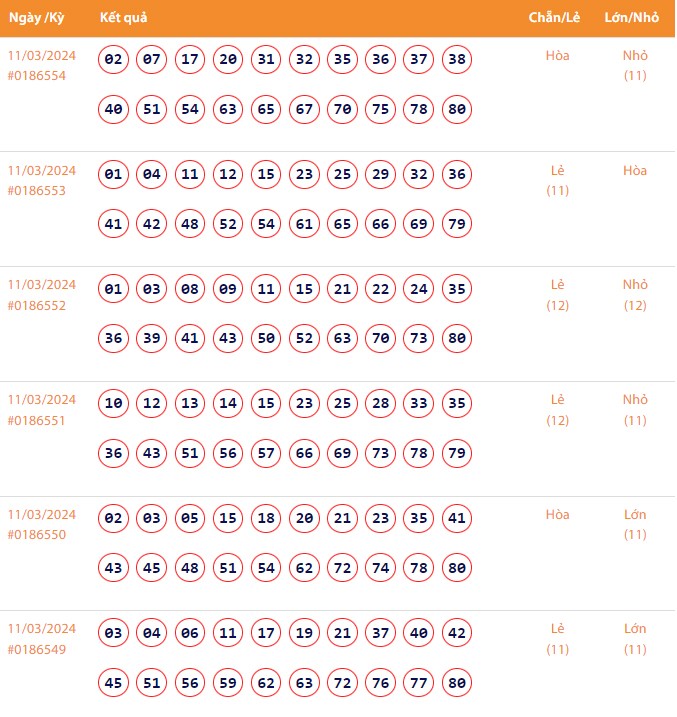
Task: Open draw #0186551 link
Action: pyautogui.click(x=36, y=420)
